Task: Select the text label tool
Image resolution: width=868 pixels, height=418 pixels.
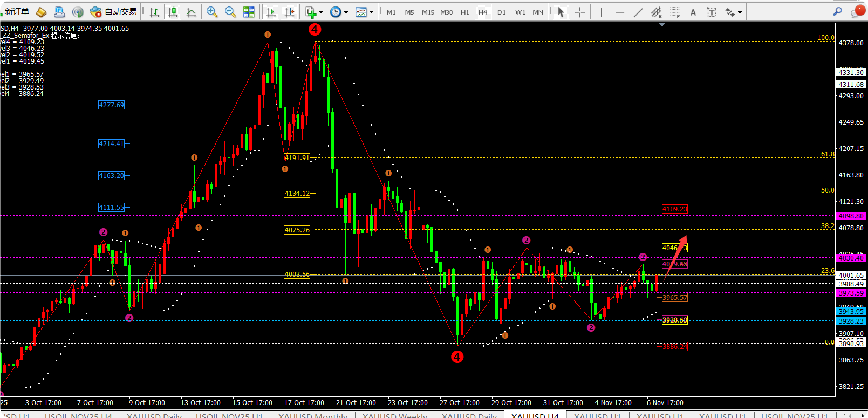Action: [712, 12]
